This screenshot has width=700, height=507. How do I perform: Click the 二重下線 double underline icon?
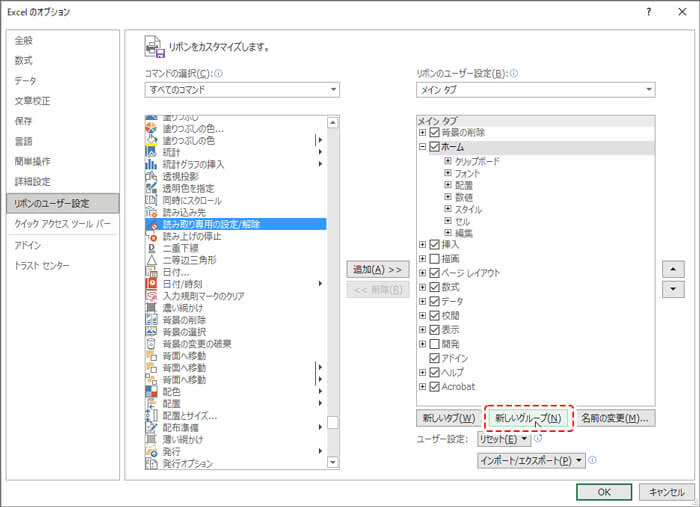(151, 248)
